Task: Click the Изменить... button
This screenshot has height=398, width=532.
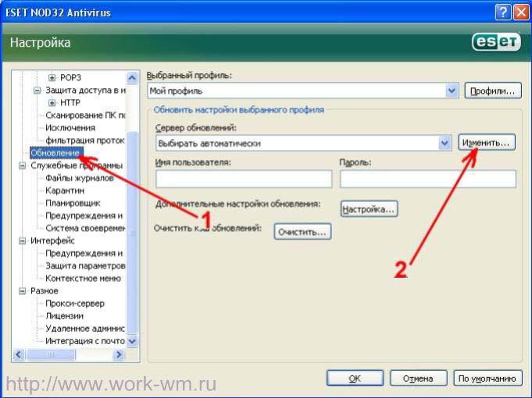Action: (x=487, y=142)
